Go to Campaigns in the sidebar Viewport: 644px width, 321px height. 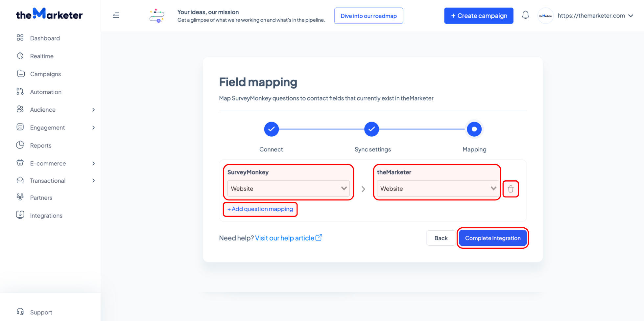pos(45,74)
